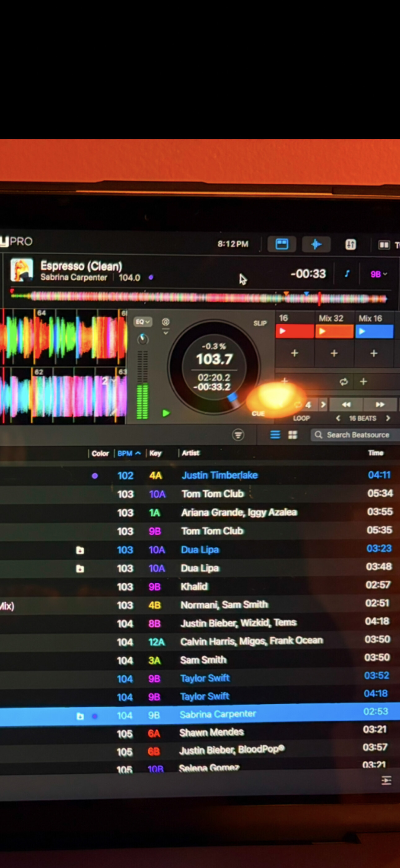Select the Justin Timberlake track row
The height and width of the screenshot is (868, 400).
click(x=200, y=476)
